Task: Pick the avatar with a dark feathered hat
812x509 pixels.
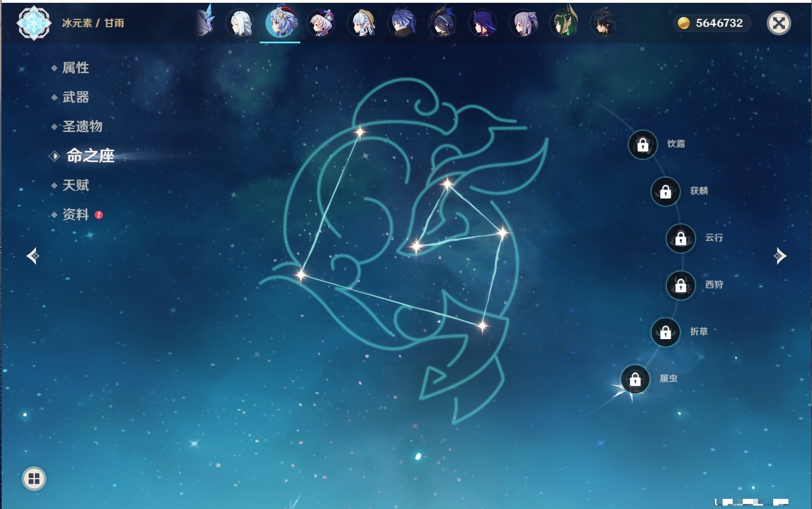Action: [443, 23]
